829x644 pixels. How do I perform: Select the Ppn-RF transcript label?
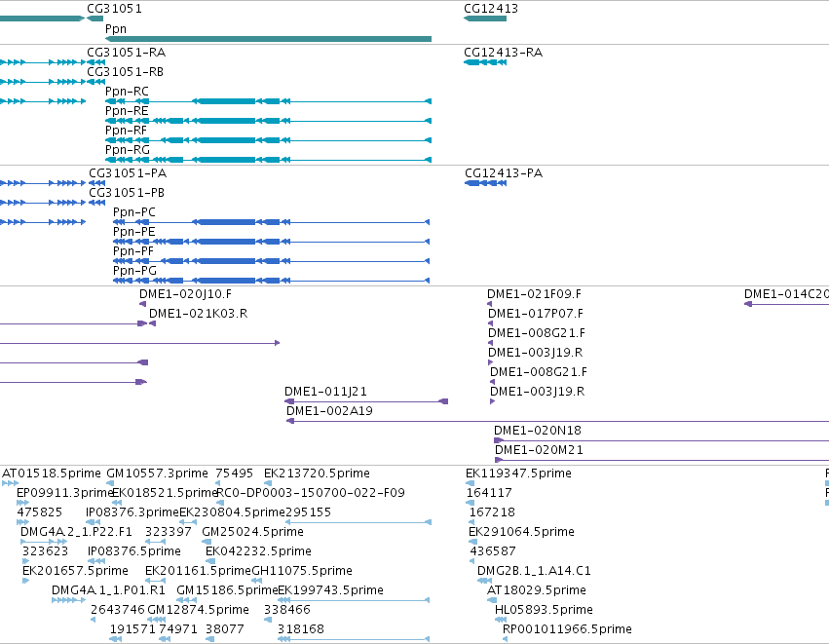pyautogui.click(x=126, y=131)
